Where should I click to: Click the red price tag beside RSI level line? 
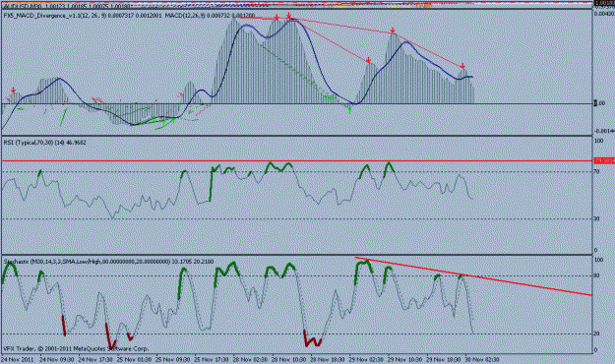604,160
